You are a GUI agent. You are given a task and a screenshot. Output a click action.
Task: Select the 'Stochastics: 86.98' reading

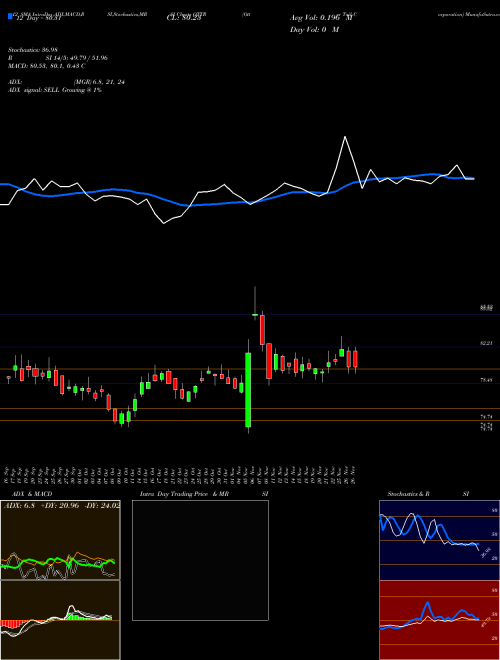click(x=32, y=50)
